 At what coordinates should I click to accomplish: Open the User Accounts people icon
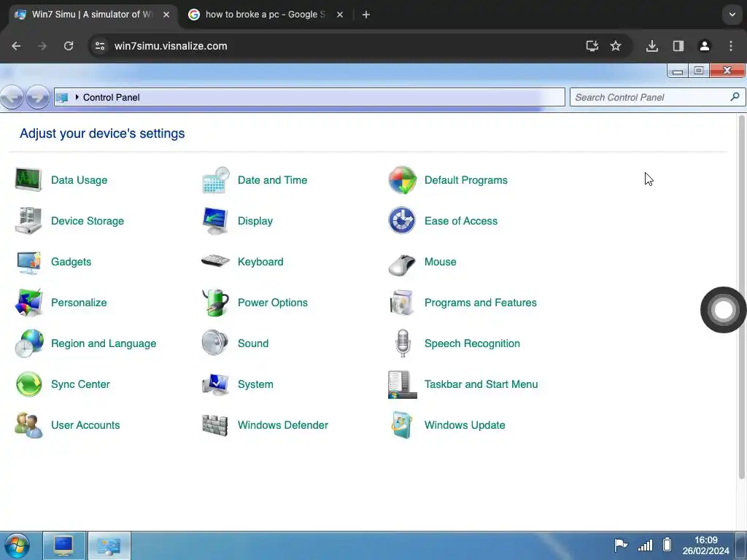[x=28, y=425]
